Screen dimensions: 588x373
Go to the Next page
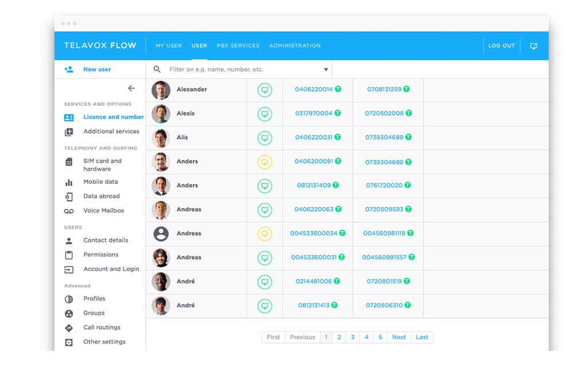click(399, 337)
